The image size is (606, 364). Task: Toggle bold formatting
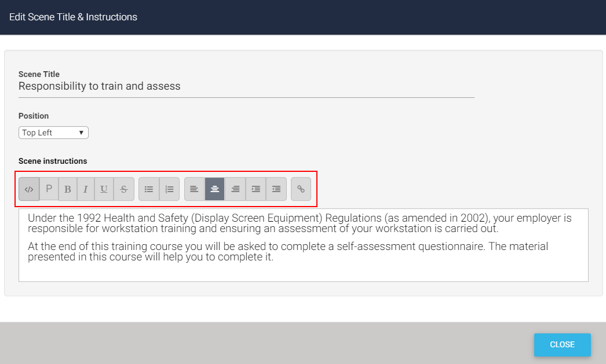(x=68, y=189)
